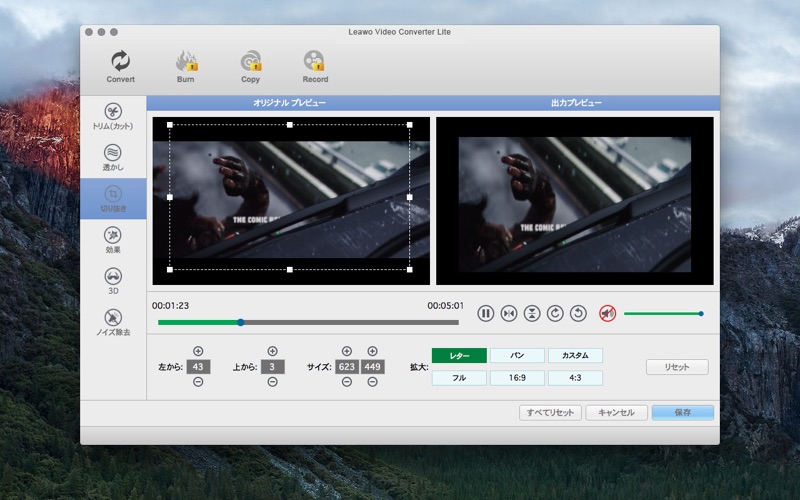Click the size width field 623
Viewport: 800px width, 500px height.
347,367
